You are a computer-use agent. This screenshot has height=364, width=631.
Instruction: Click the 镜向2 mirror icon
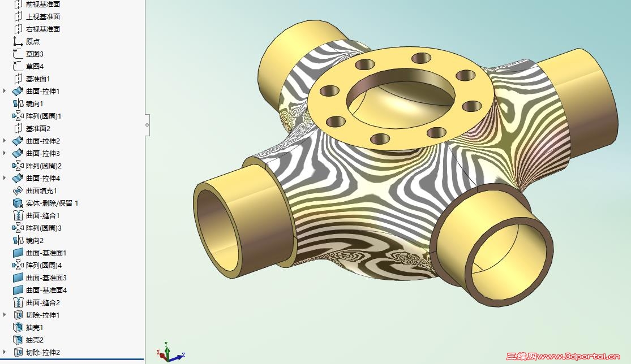point(18,241)
